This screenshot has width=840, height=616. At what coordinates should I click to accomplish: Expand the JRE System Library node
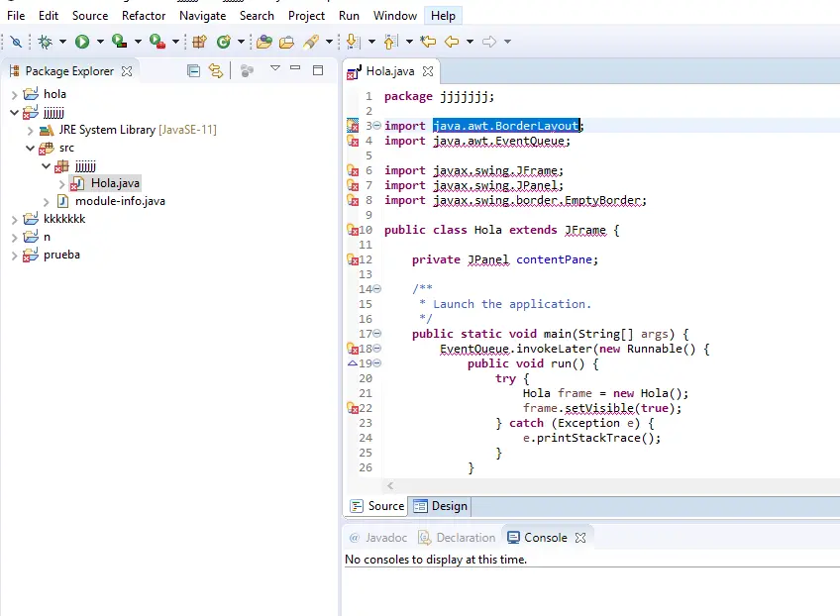click(30, 130)
